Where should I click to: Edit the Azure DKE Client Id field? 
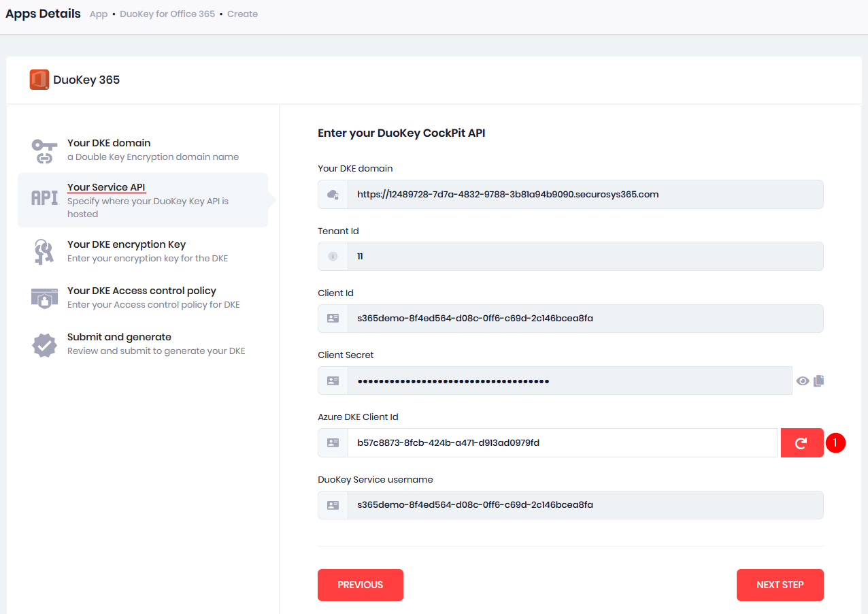[562, 442]
